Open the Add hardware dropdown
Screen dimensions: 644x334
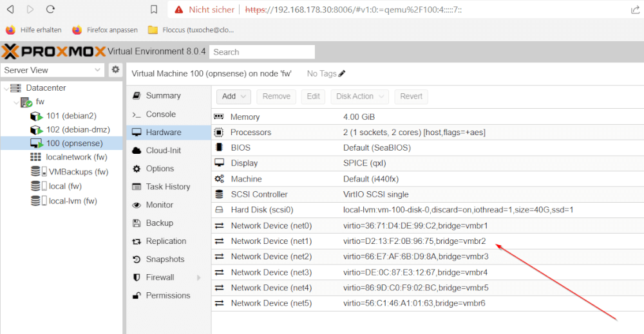point(234,97)
